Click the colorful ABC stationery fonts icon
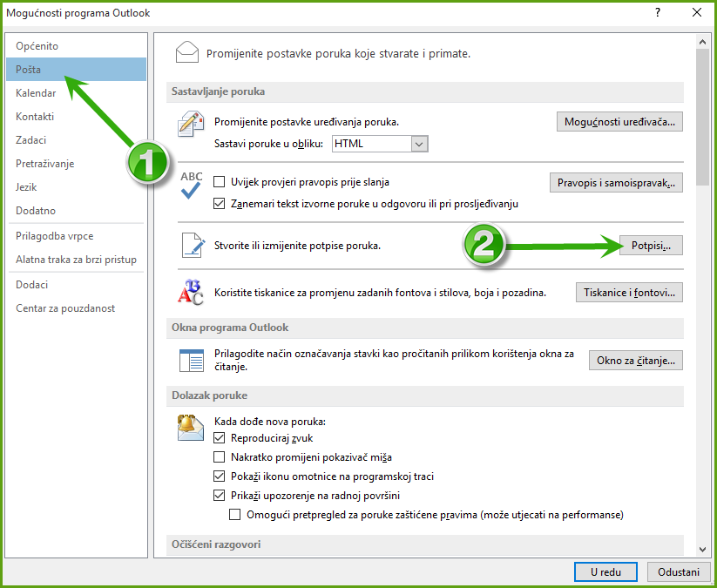The image size is (717, 588). point(190,292)
